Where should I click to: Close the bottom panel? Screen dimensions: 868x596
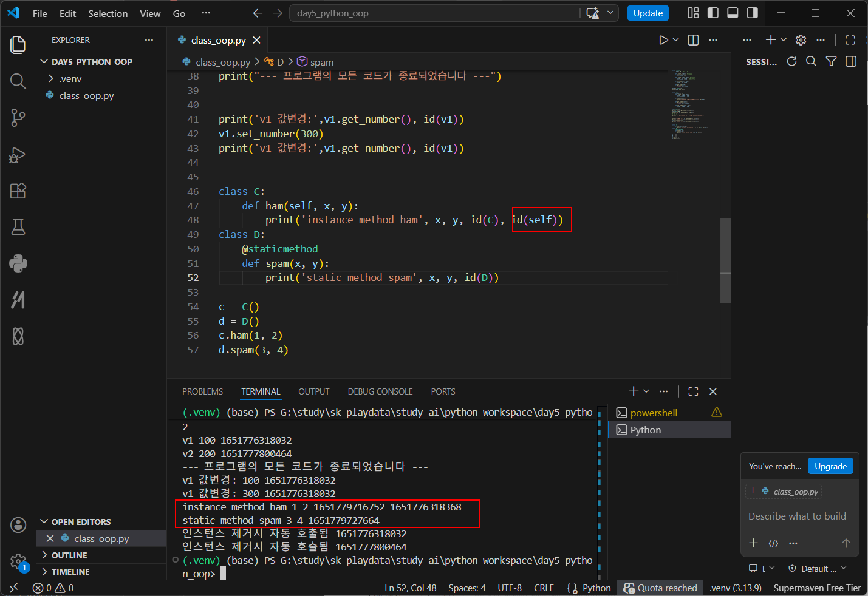pyautogui.click(x=713, y=391)
